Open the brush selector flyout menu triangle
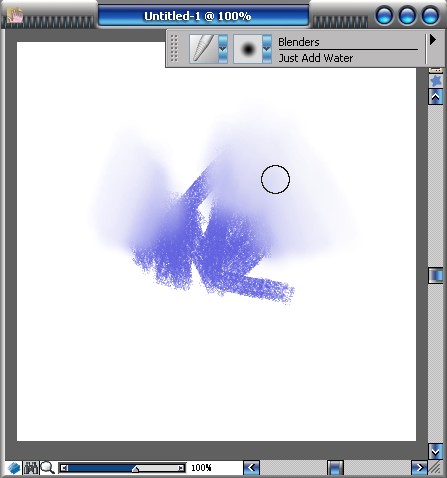Image resolution: width=447 pixels, height=478 pixels. tap(433, 40)
